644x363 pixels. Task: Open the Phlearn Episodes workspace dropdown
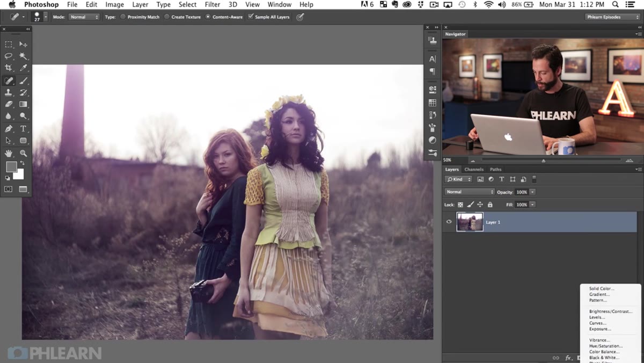pyautogui.click(x=612, y=17)
